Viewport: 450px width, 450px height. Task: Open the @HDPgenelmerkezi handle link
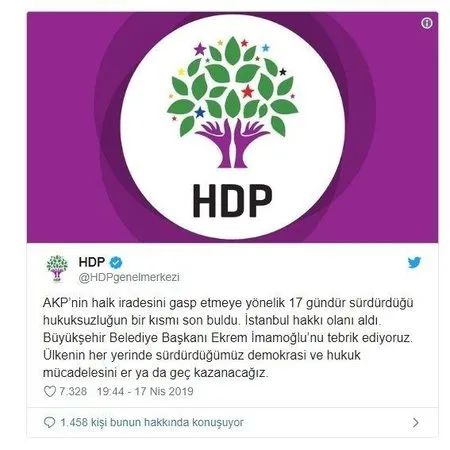tap(129, 277)
